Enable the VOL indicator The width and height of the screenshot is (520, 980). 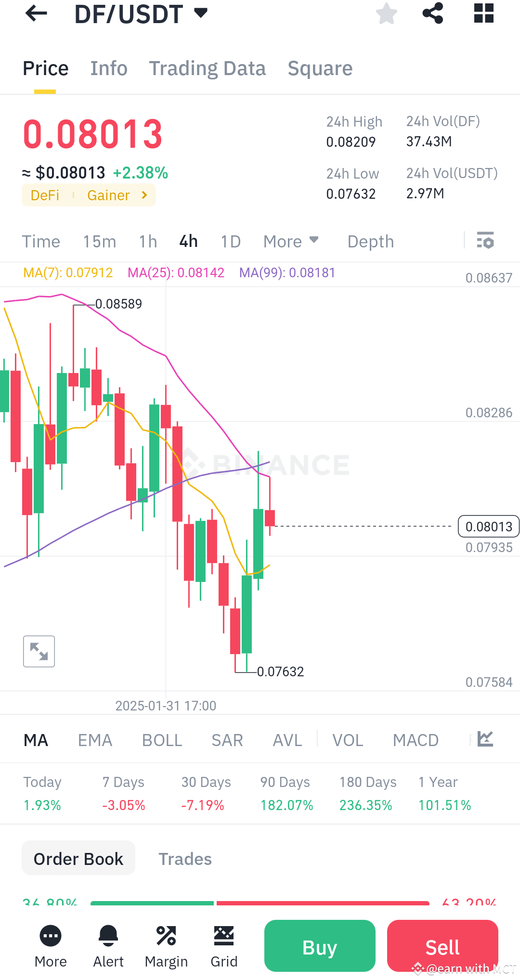click(348, 740)
